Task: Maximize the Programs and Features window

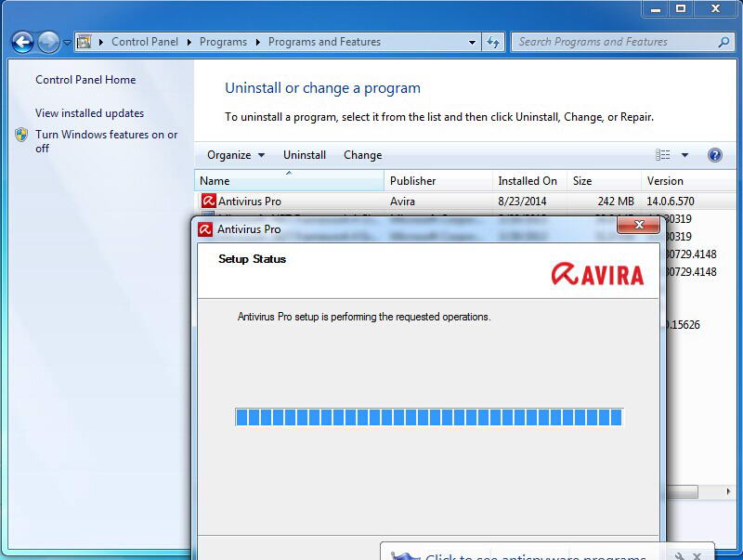Action: click(681, 9)
